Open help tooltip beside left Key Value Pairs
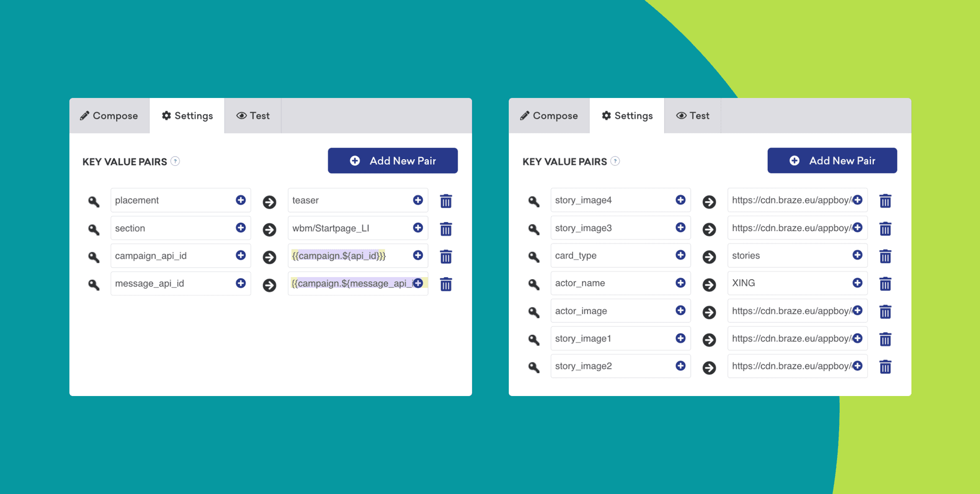The width and height of the screenshot is (980, 494). pyautogui.click(x=175, y=161)
